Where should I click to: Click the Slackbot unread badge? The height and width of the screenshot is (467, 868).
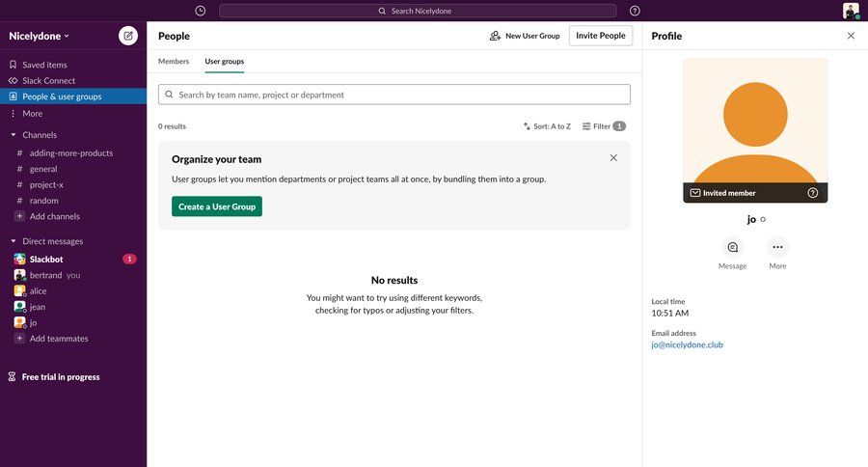pyautogui.click(x=129, y=259)
